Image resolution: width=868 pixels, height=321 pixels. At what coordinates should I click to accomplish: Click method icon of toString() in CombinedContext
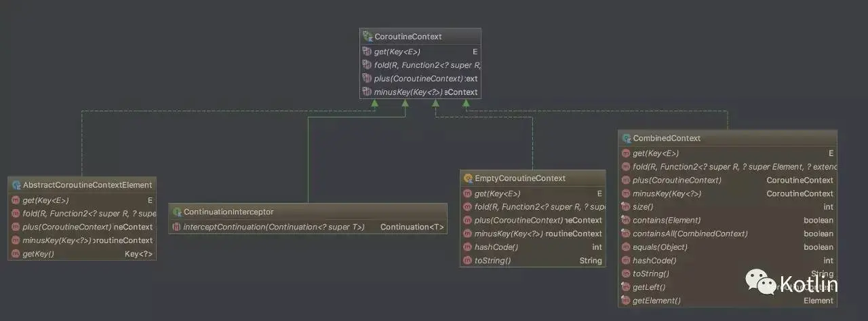[x=627, y=273]
